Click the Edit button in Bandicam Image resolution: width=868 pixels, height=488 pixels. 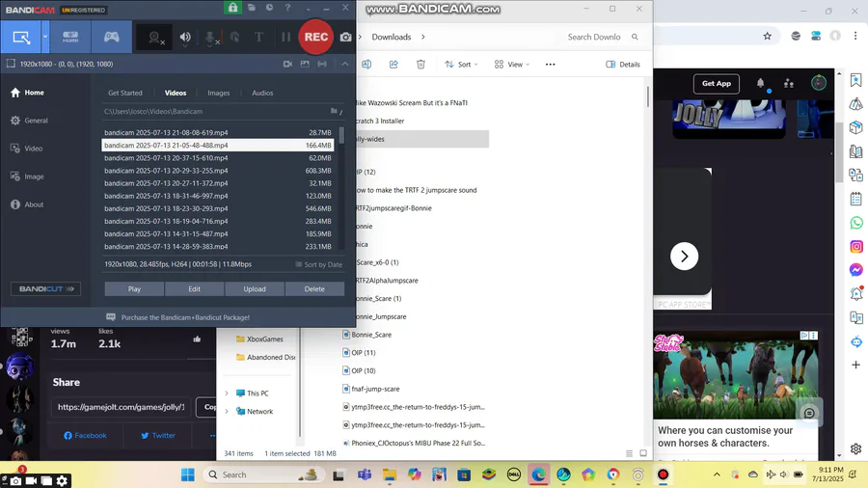194,288
